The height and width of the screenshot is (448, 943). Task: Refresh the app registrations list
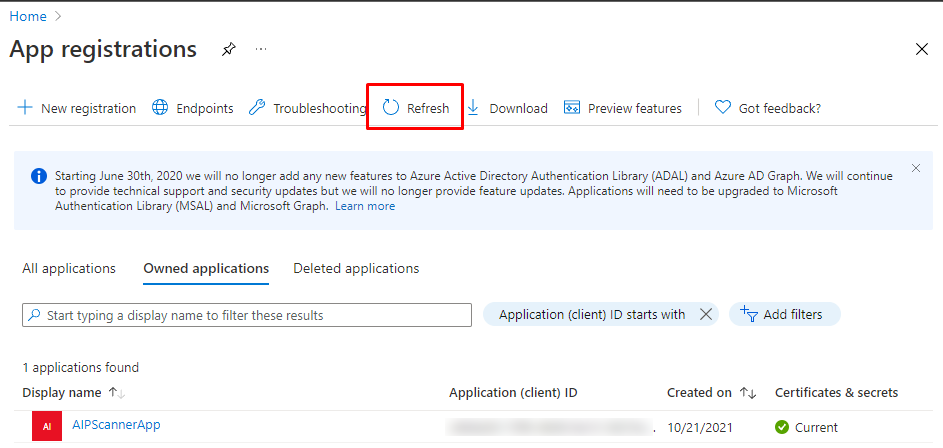coord(416,108)
